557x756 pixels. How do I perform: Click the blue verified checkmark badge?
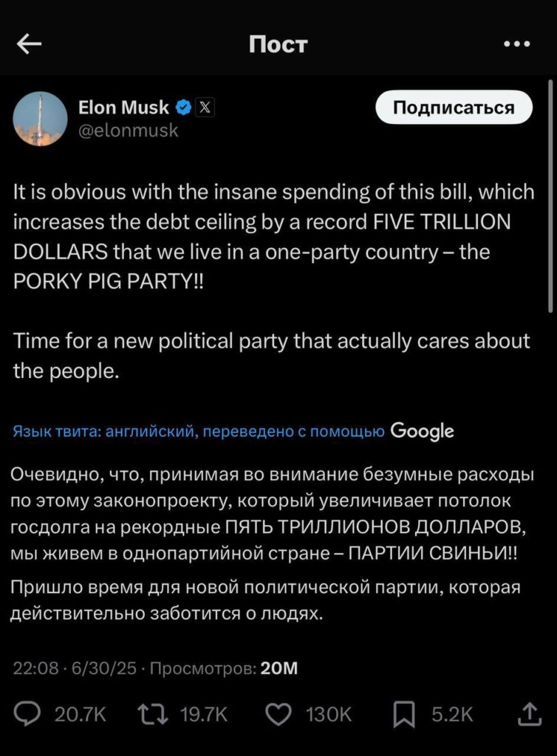183,108
